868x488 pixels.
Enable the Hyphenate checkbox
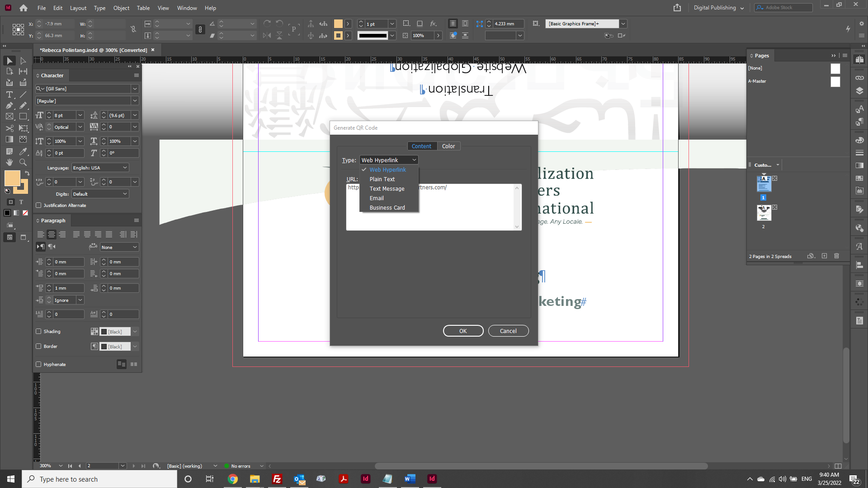[39, 364]
